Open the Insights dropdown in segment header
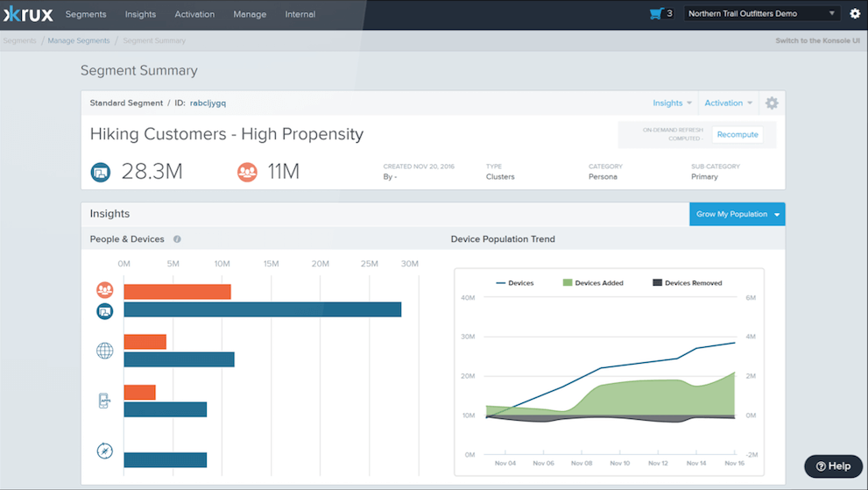The image size is (868, 490). 672,103
